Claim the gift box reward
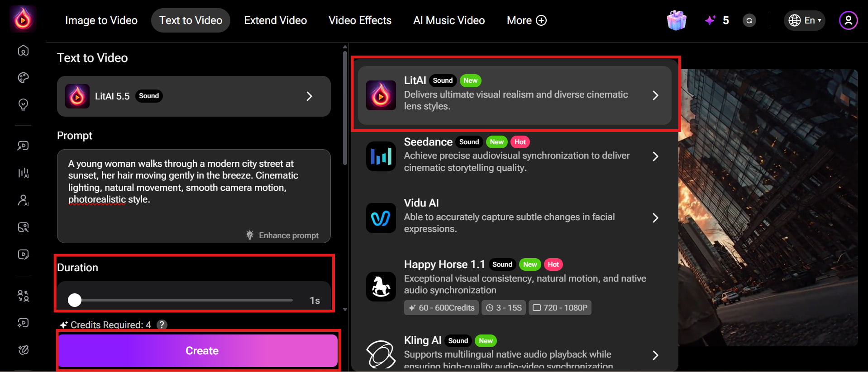This screenshot has height=372, width=868. [x=677, y=20]
